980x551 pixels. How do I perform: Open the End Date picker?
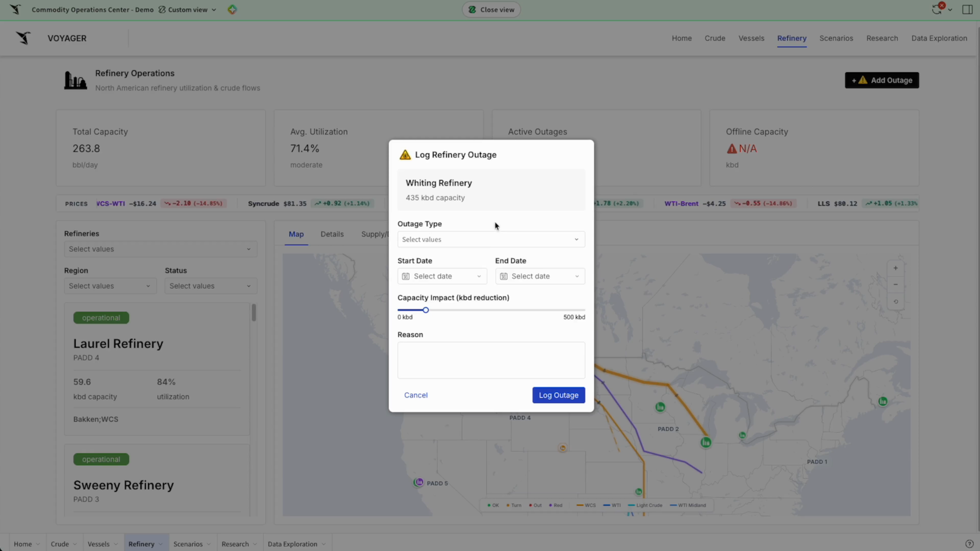(540, 276)
